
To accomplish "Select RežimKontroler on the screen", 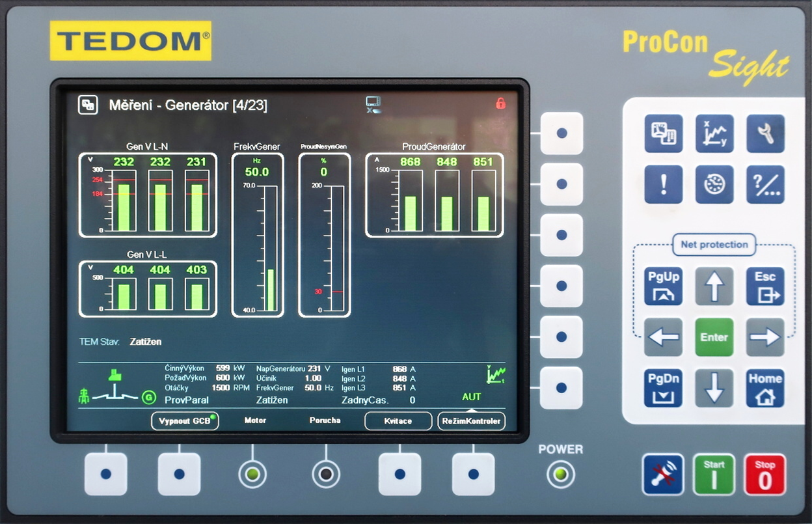I will tap(471, 421).
